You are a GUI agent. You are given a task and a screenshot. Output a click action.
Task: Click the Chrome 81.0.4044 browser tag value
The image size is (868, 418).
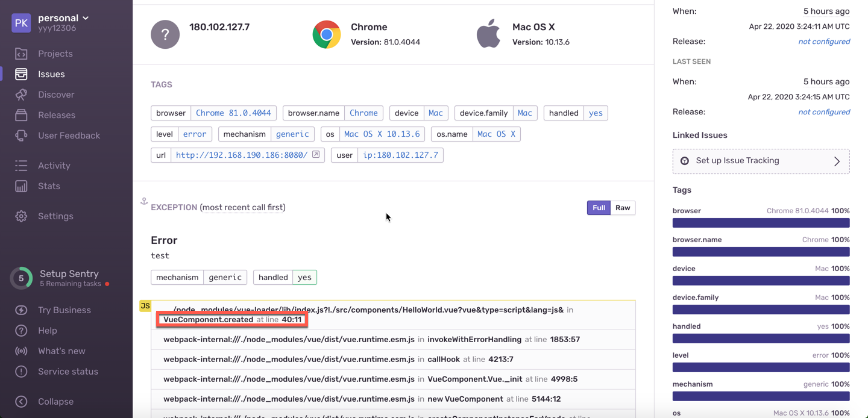233,113
